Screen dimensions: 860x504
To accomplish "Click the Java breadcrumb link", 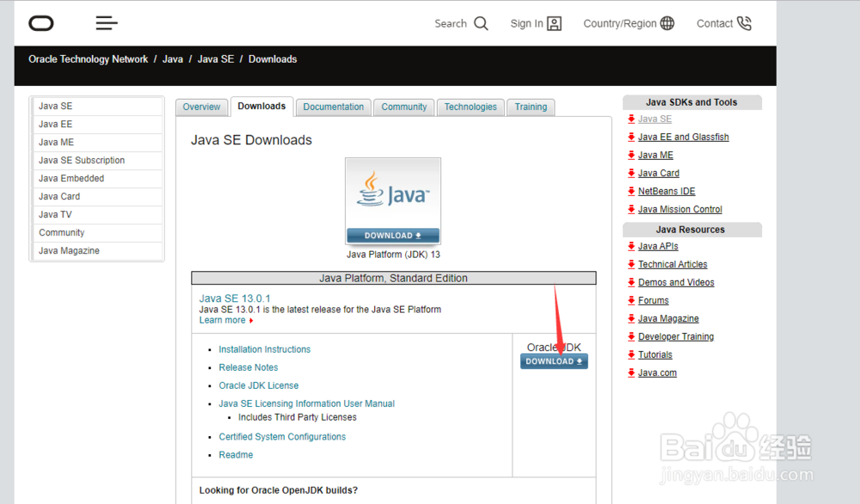I will click(173, 59).
